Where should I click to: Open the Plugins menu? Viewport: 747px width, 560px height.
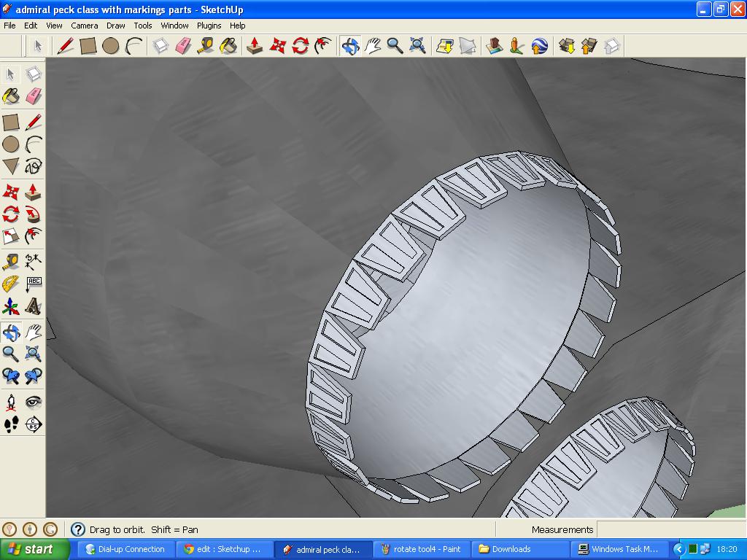[209, 25]
